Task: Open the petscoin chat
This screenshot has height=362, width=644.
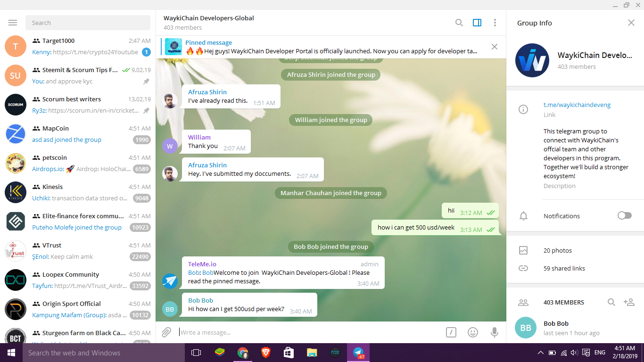Action: (x=78, y=163)
